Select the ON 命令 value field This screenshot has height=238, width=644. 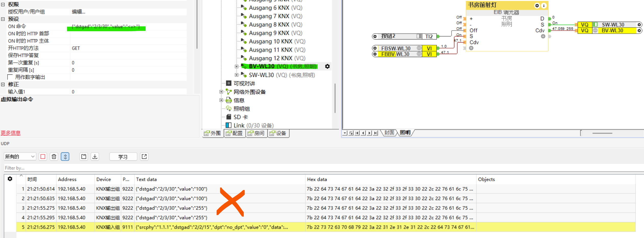[128, 27]
